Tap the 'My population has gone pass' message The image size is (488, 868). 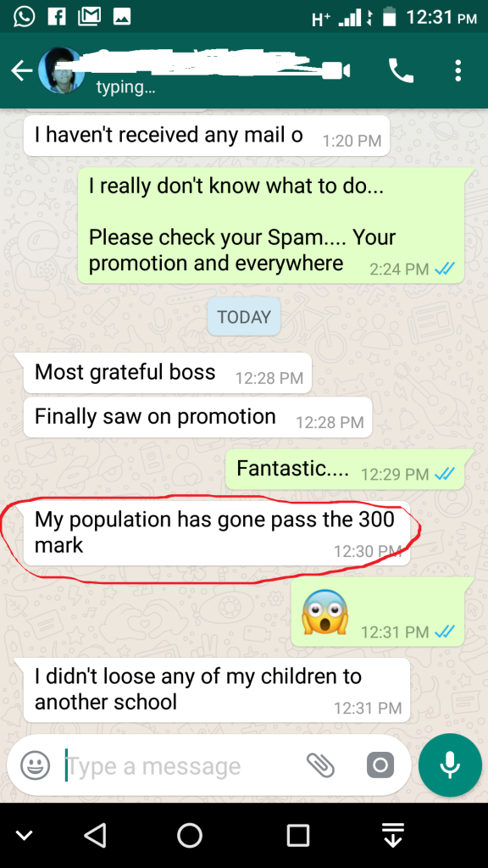[217, 533]
